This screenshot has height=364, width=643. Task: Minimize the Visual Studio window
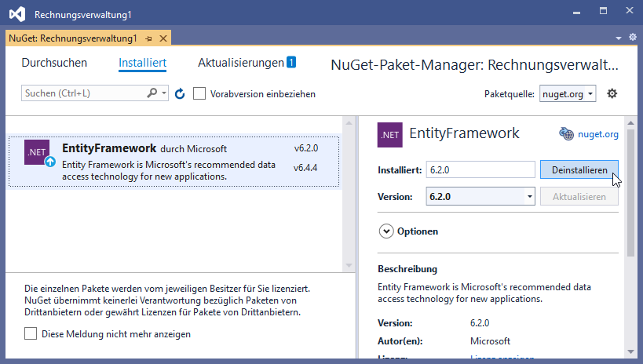click(x=576, y=12)
